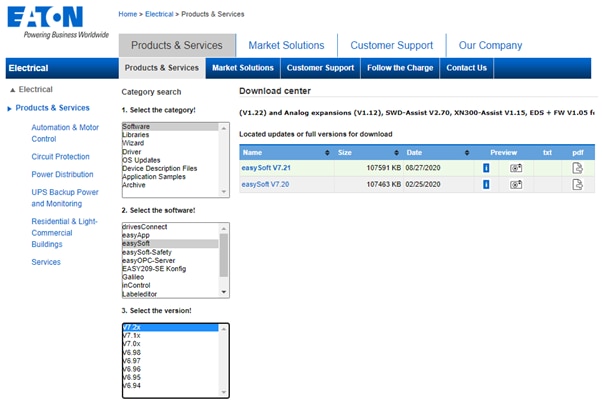
Task: Open top Market Solutions tab
Action: (286, 45)
